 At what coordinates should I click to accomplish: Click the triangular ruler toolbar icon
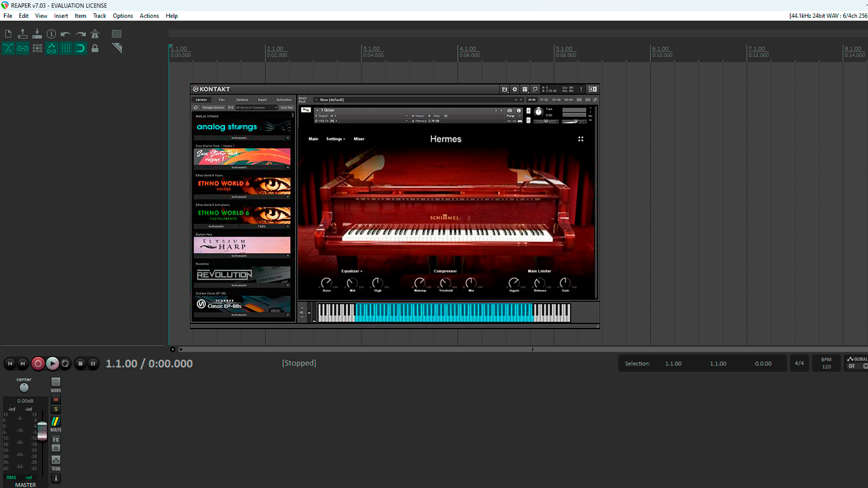[116, 48]
